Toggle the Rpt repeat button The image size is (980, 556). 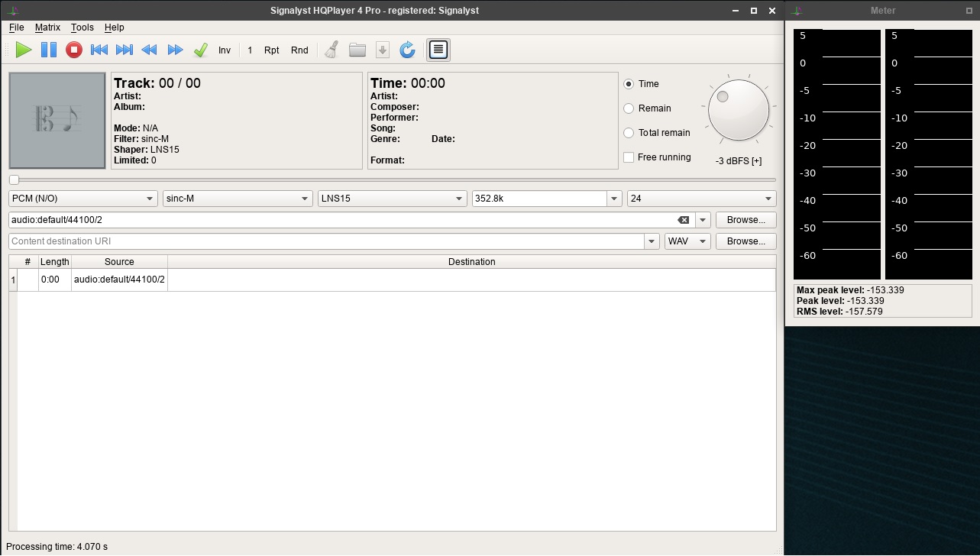[271, 50]
